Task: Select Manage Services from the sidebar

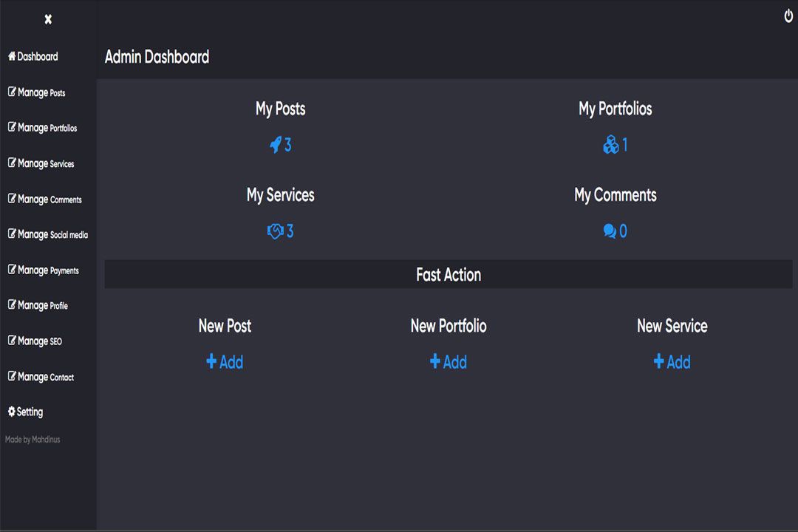Action: [41, 164]
